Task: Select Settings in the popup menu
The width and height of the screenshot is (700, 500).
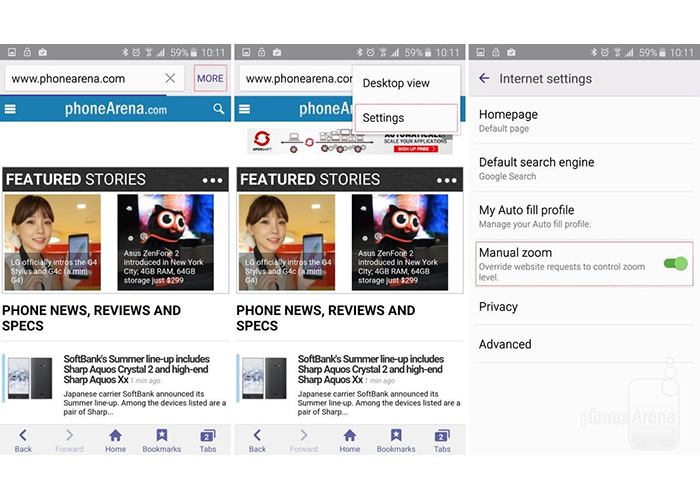Action: (x=406, y=118)
